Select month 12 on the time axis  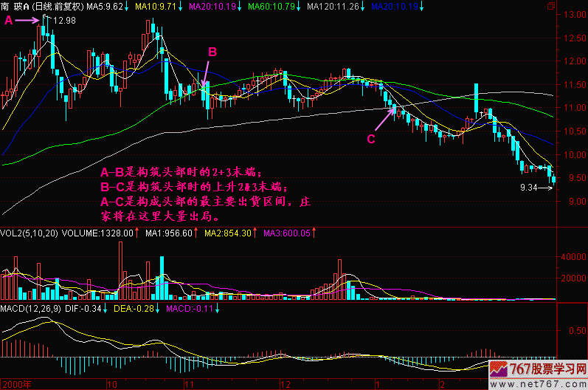coord(283,384)
